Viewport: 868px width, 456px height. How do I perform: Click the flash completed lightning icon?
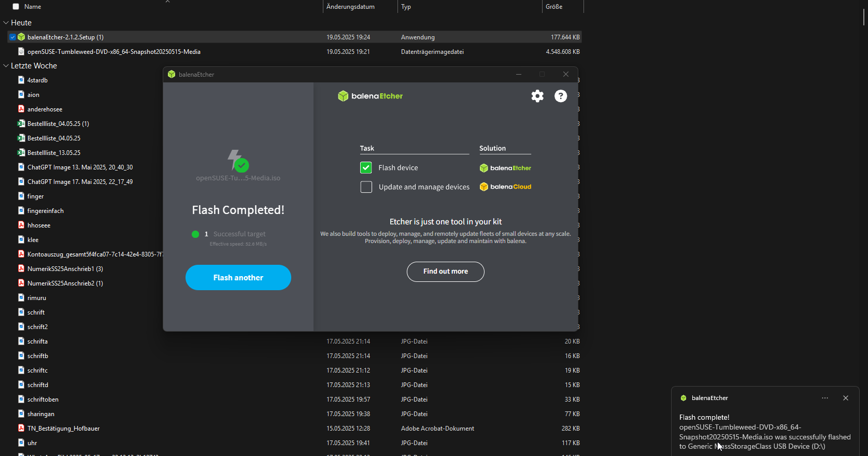point(238,161)
